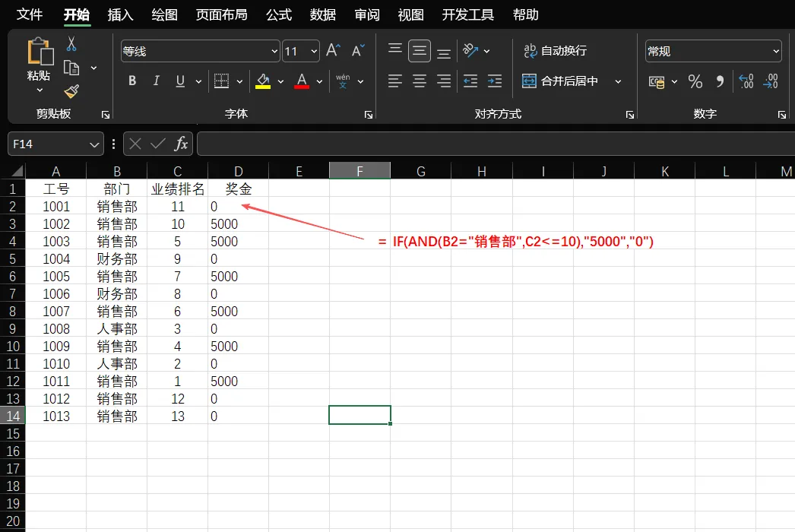This screenshot has width=795, height=532.
Task: Open the font size 11 dropdown
Action: point(314,51)
